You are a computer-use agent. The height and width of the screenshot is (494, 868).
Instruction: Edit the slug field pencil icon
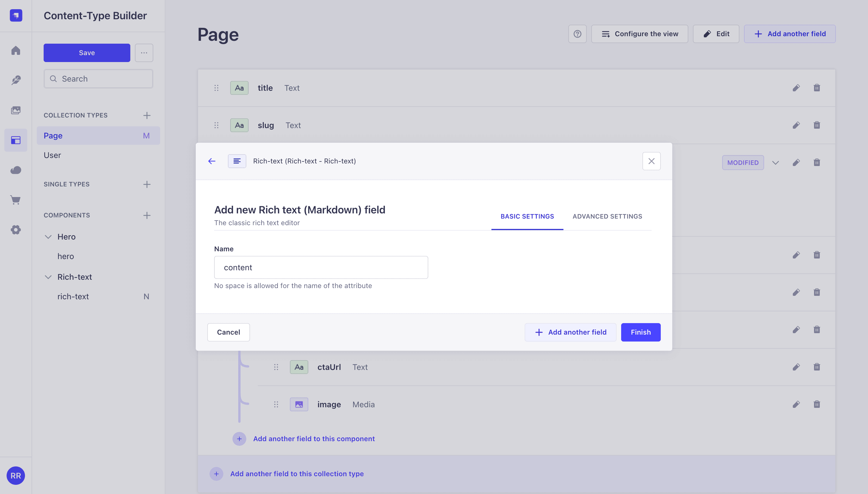[796, 125]
